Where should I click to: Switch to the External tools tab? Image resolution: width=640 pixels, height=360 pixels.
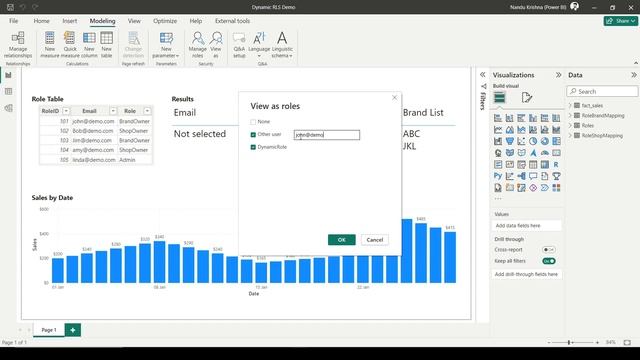[x=232, y=21]
